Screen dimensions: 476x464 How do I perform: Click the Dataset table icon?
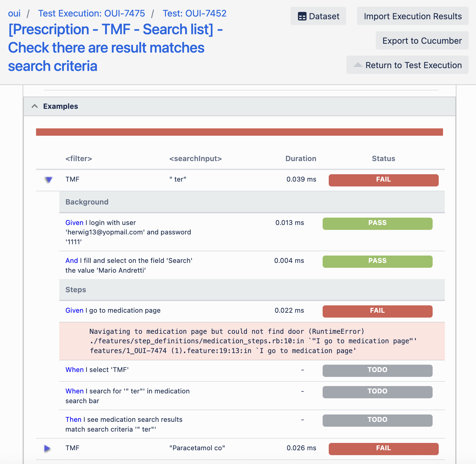click(x=302, y=17)
